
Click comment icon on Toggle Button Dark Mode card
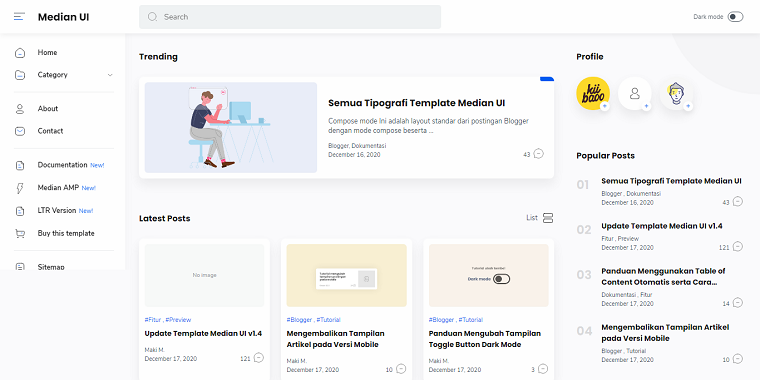543,369
